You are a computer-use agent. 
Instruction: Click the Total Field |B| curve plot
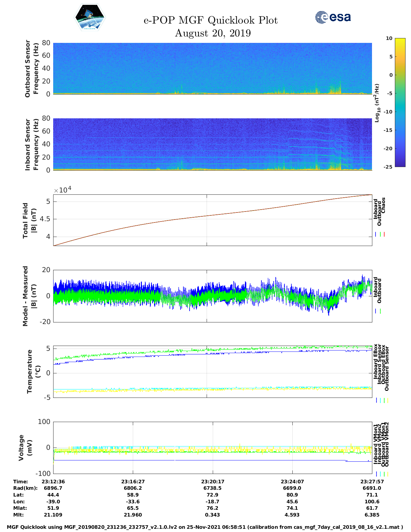coord(212,220)
